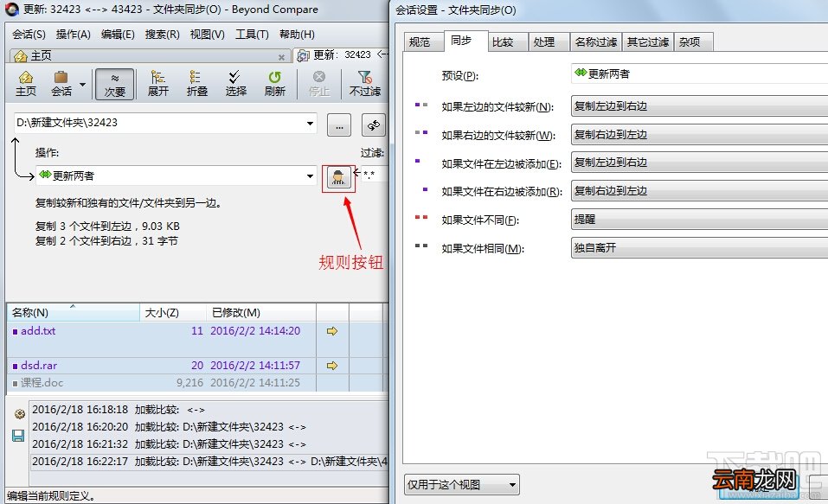The image size is (828, 504).
Task: Click the browse '...' folder button
Action: pyautogui.click(x=339, y=125)
